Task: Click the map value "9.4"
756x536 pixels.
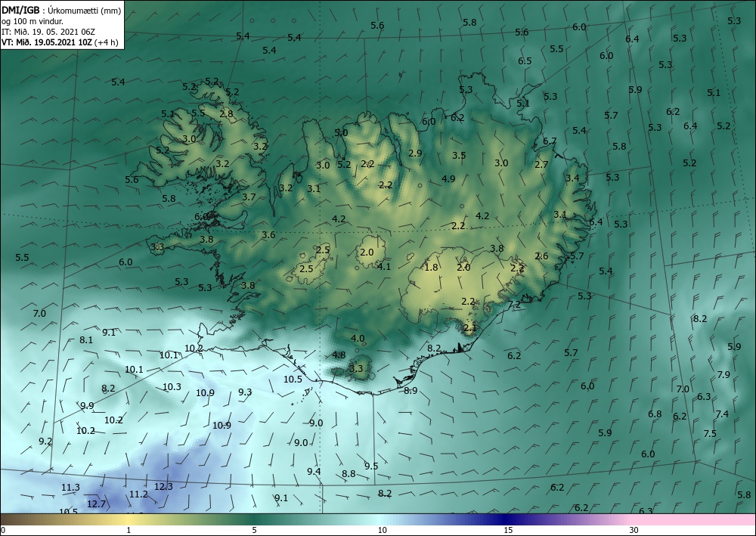Action: click(314, 472)
